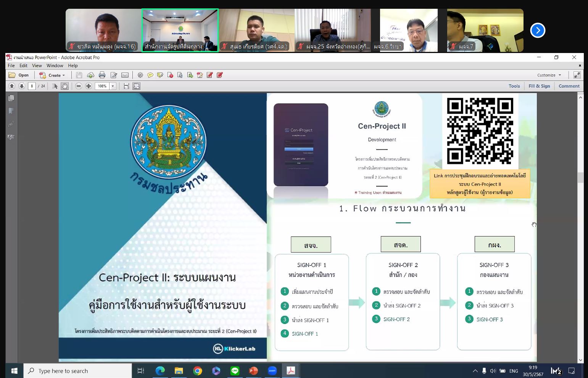This screenshot has height=378, width=588.
Task: Click the insert page green arrow icon
Action: click(190, 75)
